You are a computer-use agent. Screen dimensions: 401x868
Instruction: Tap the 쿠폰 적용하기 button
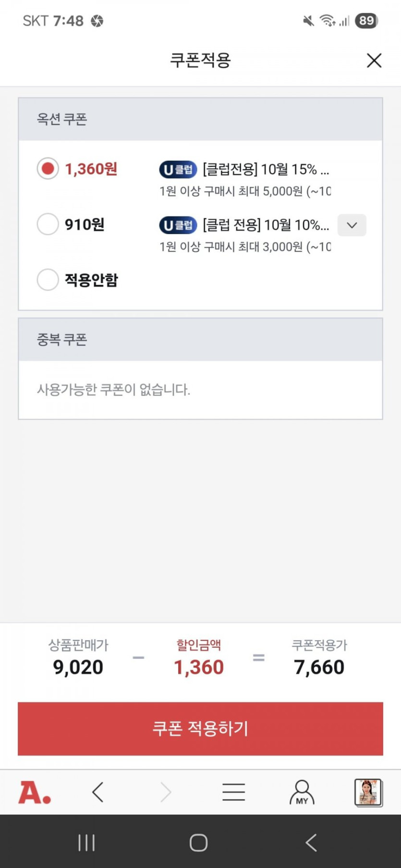pyautogui.click(x=200, y=728)
